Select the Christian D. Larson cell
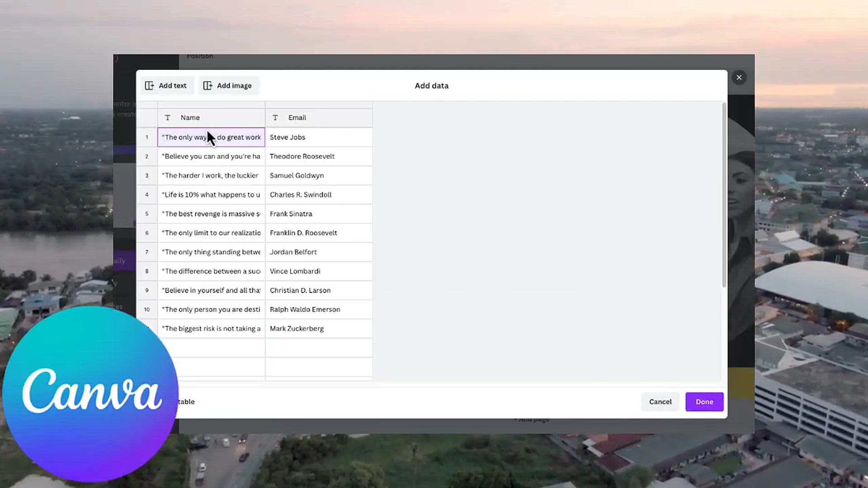Screen dimensions: 868x488 tap(319, 290)
